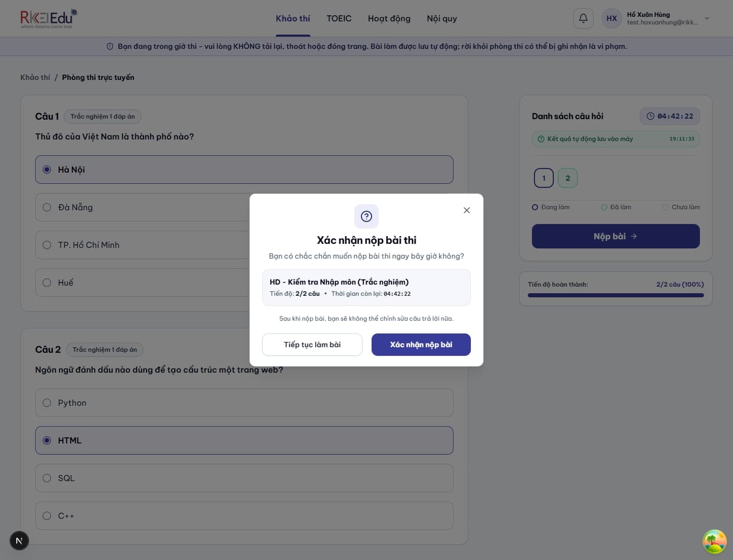The width and height of the screenshot is (733, 560).
Task: Click the 'Đã làm' legend label
Action: click(x=621, y=207)
